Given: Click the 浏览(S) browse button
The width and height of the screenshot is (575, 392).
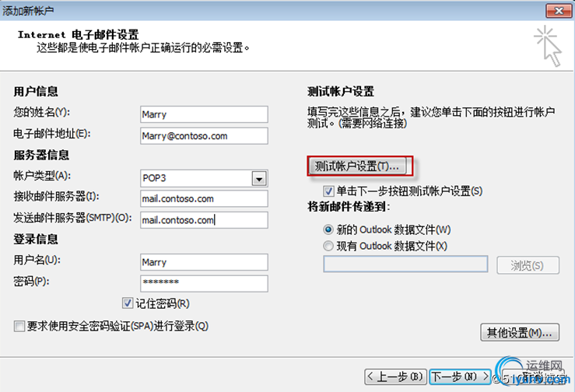Looking at the screenshot, I should pos(528,265).
